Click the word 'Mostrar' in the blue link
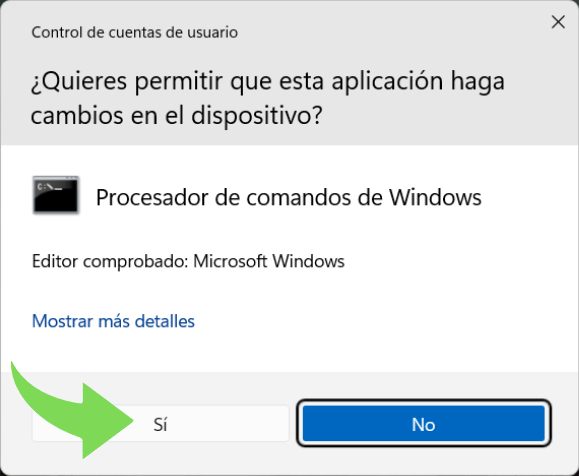The height and width of the screenshot is (476, 579). [62, 321]
